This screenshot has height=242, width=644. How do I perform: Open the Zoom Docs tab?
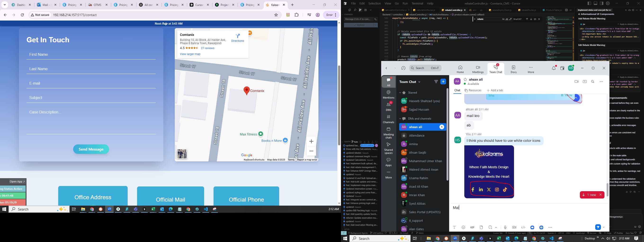tap(514, 69)
